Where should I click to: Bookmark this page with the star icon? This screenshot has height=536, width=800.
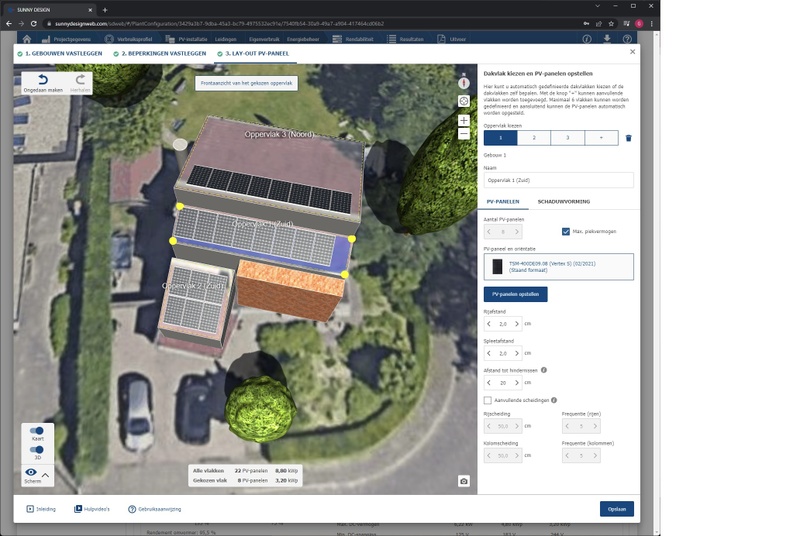tap(611, 23)
